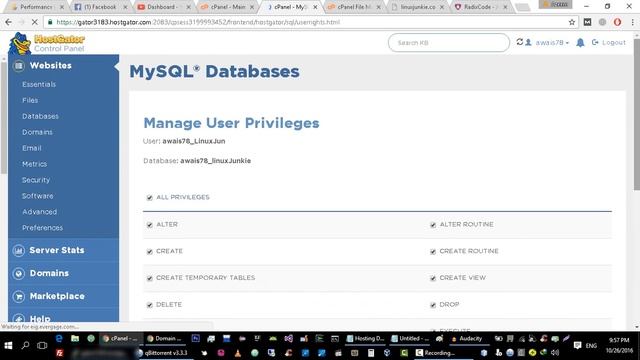Uncheck the ALTER ROUTINE checkbox
This screenshot has width=640, height=360.
tap(433, 225)
